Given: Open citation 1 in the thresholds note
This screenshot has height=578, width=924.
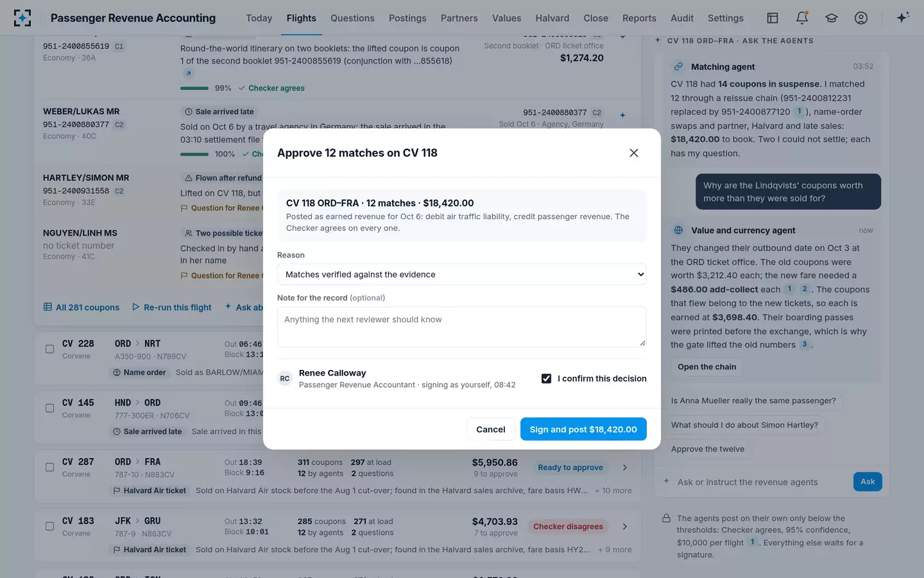Looking at the screenshot, I should click(753, 542).
